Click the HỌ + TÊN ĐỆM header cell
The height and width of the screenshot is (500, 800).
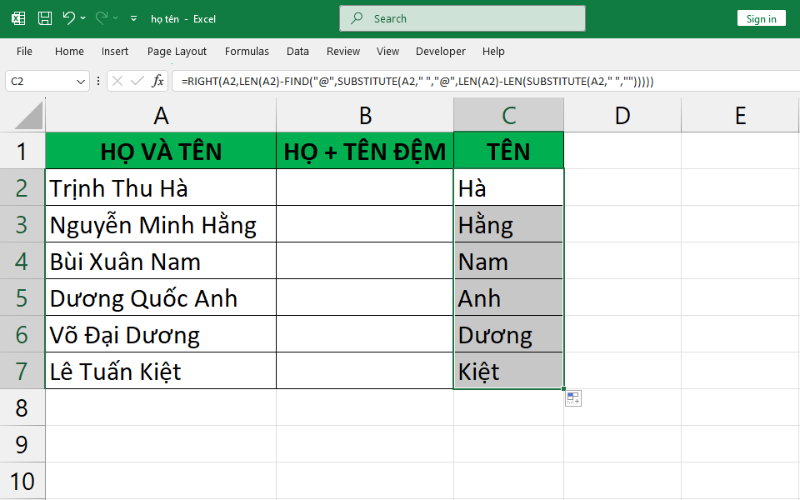pyautogui.click(x=365, y=151)
